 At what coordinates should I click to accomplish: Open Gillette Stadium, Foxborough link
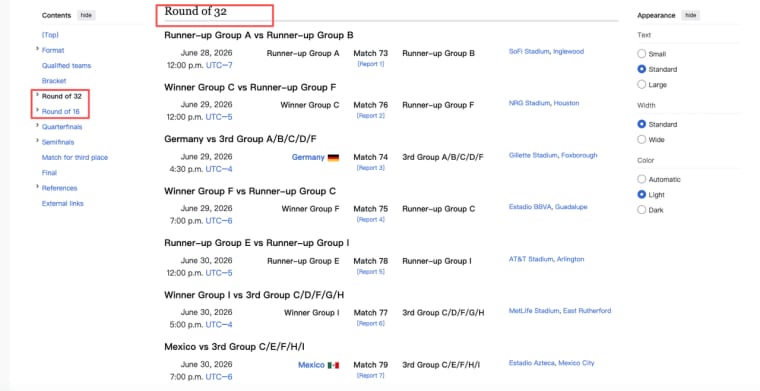(x=553, y=156)
